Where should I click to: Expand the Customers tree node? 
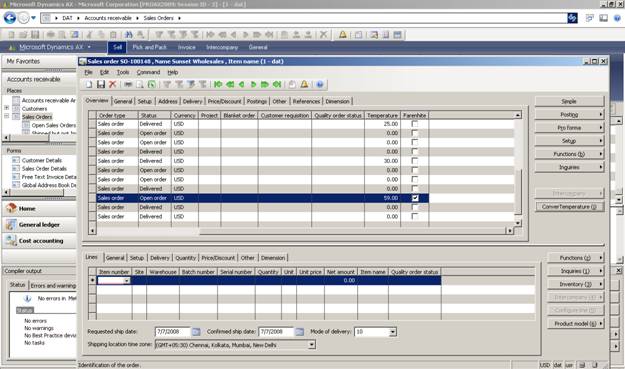[x=6, y=108]
